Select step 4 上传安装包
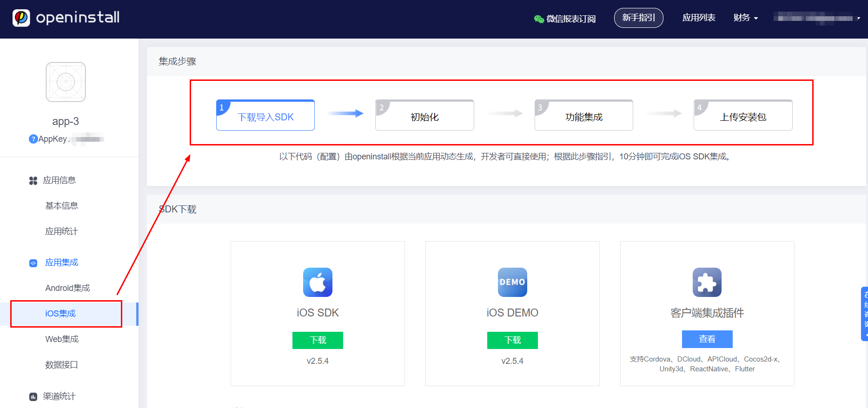This screenshot has height=408, width=868. (743, 115)
